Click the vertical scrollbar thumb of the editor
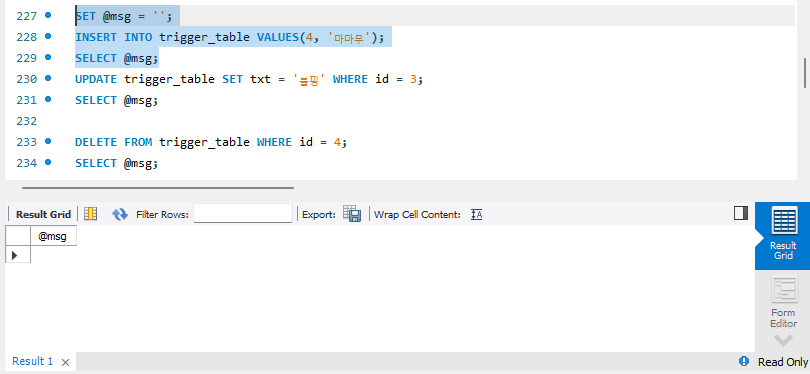This screenshot has width=810, height=374. coord(805,73)
